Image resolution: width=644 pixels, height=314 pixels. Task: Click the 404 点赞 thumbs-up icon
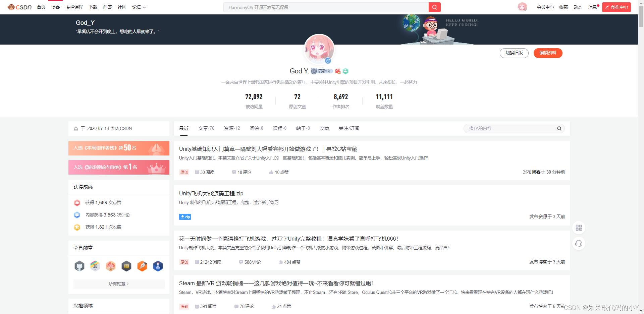pos(280,262)
